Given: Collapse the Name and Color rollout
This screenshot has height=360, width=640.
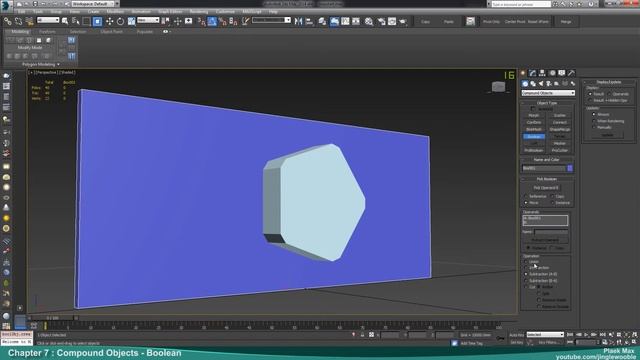Looking at the screenshot, I should click(x=547, y=160).
